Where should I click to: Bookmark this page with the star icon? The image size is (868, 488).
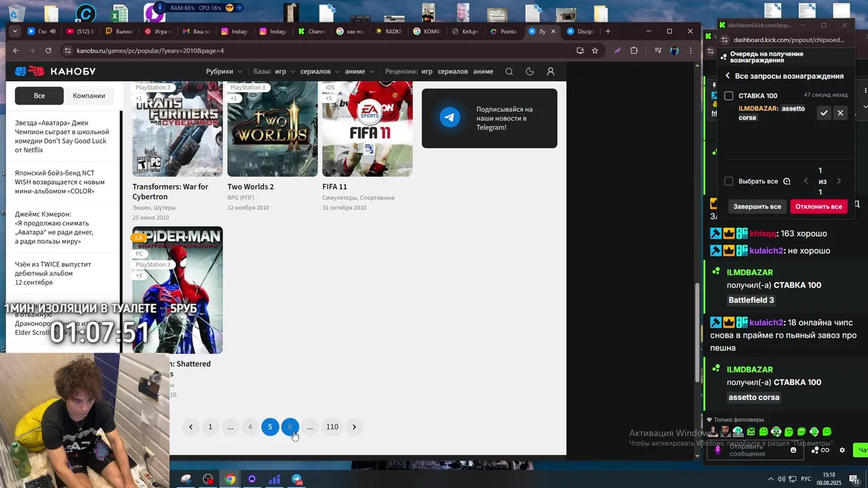(x=595, y=50)
